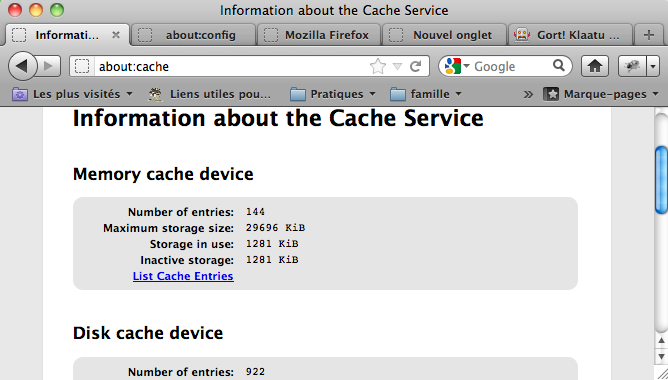Click the Pratiques folder icon
The width and height of the screenshot is (668, 380).
(298, 94)
